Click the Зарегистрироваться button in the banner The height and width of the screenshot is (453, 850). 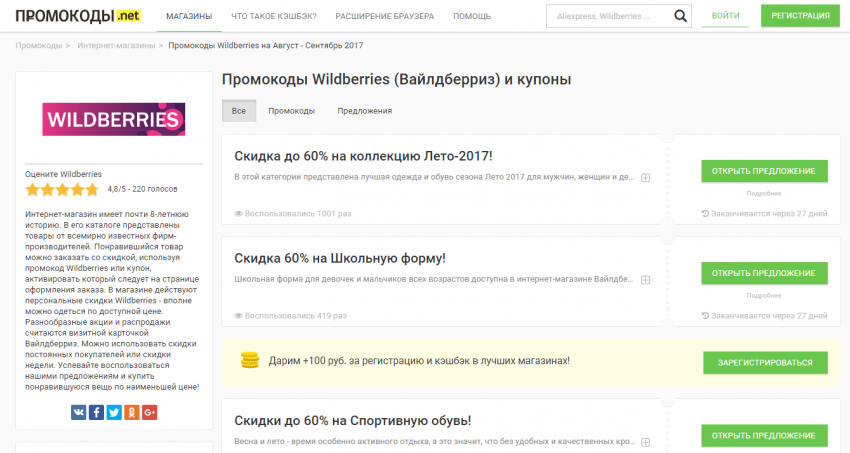(765, 363)
